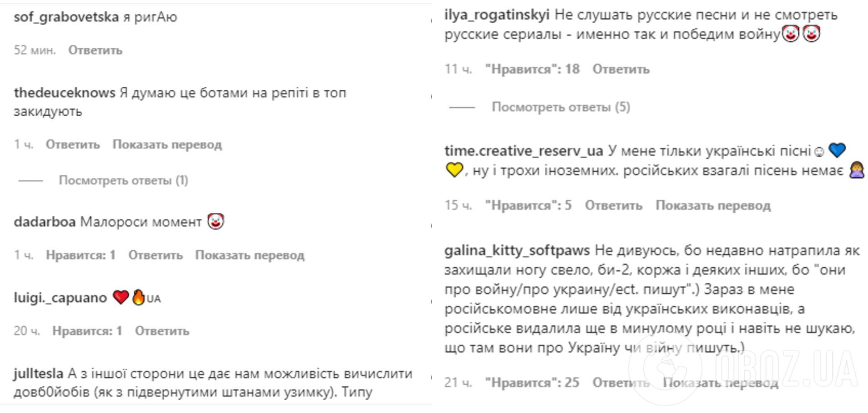Open sof_grabovetska's profile
Screen dimensions: 868x413
(66, 17)
